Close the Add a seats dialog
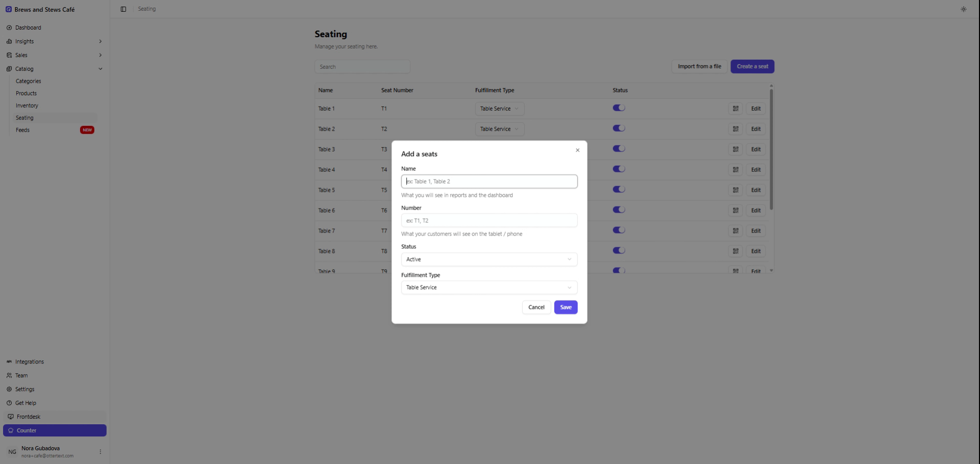Viewport: 980px width, 464px height. pyautogui.click(x=577, y=150)
